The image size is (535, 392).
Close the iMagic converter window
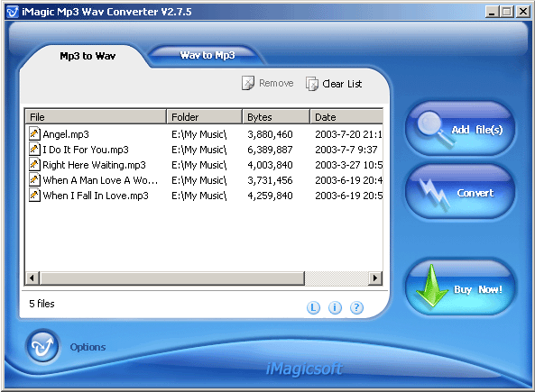[x=522, y=12]
